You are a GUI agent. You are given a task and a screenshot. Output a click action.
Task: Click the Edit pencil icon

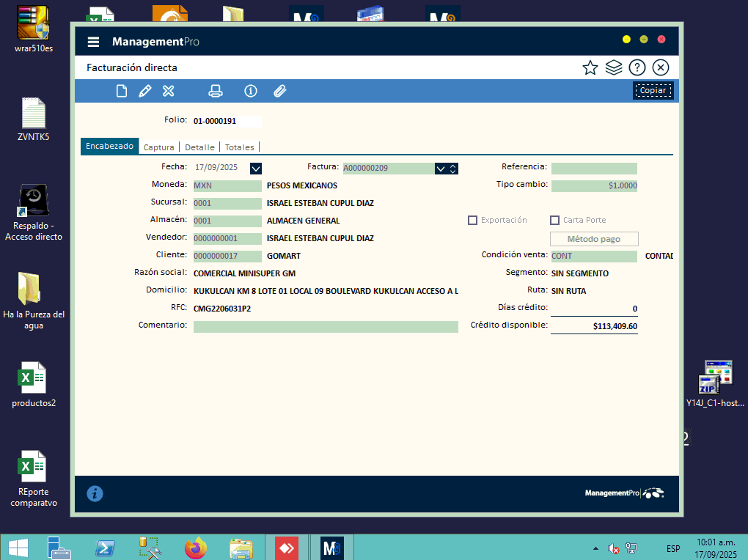click(145, 91)
